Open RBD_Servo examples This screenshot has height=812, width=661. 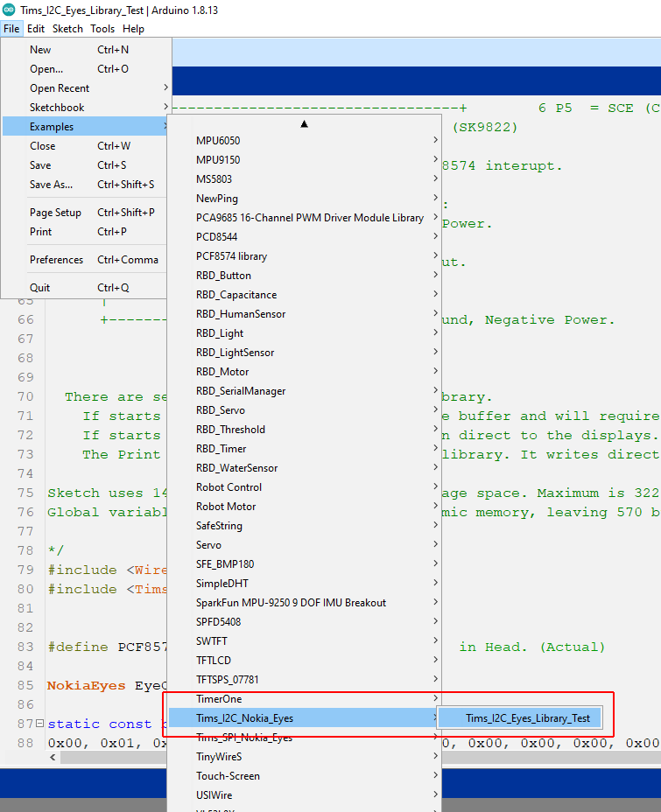click(304, 410)
